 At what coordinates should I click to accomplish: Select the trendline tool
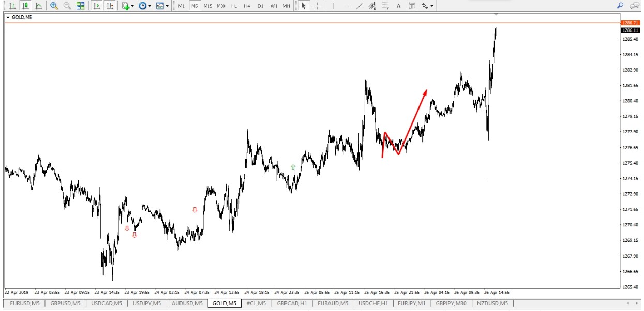pos(360,6)
